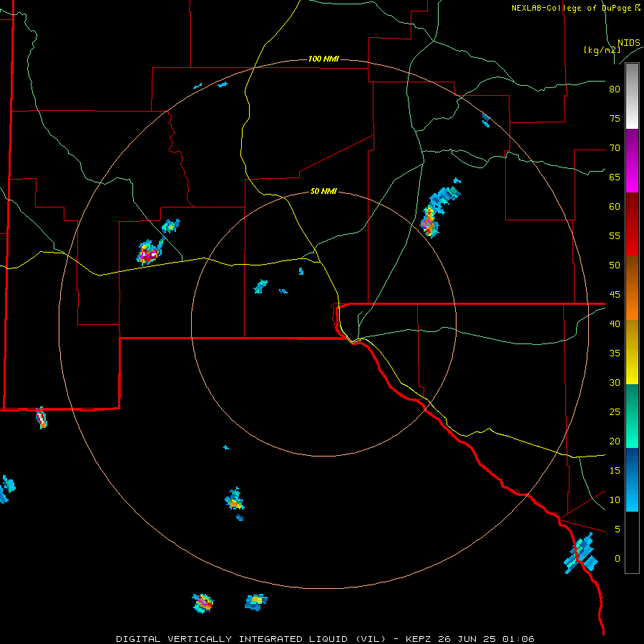Click the blue echo cut off at the left map edge

tap(6, 489)
